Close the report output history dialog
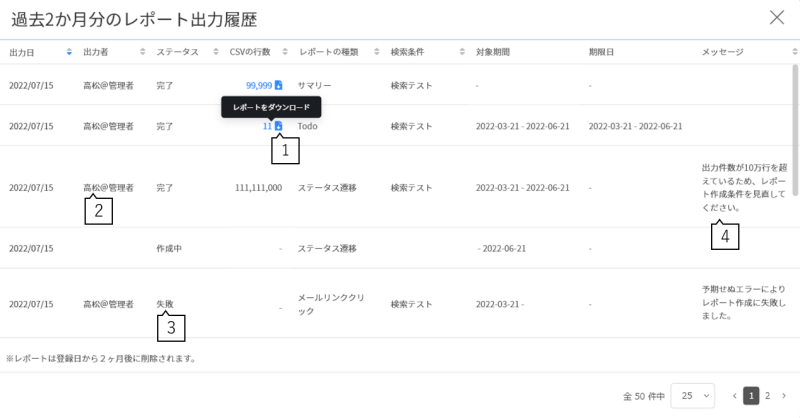This screenshot has width=800, height=418. 777,17
